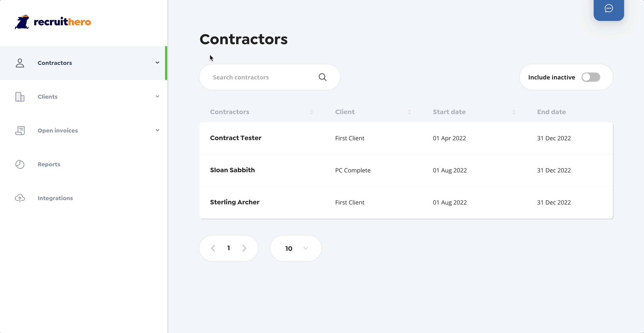Open the page size dropdown showing 10
644x333 pixels.
tap(296, 248)
